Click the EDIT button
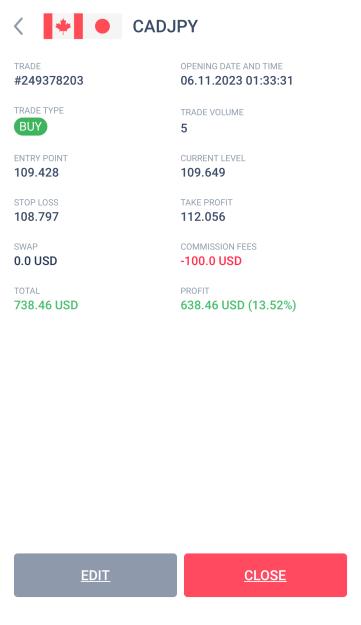The height and width of the screenshot is (625, 361). click(95, 575)
